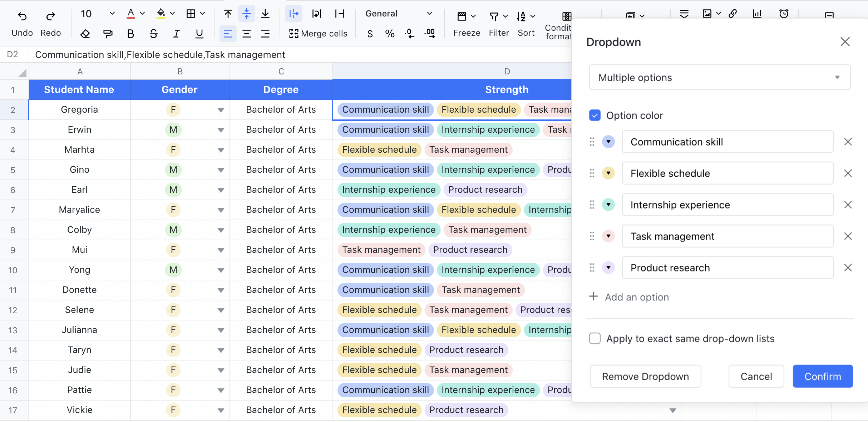Select the wrap text icon
The height and width of the screenshot is (422, 868).
[316, 14]
